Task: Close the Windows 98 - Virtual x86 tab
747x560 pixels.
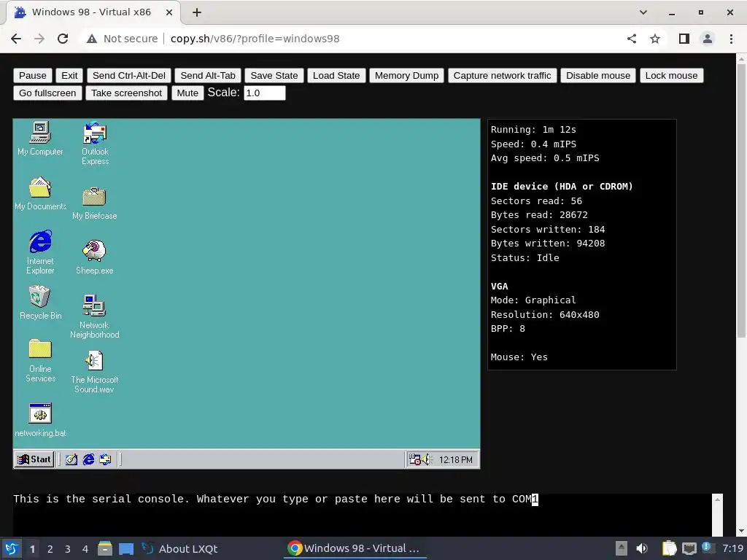Action: coord(169,12)
